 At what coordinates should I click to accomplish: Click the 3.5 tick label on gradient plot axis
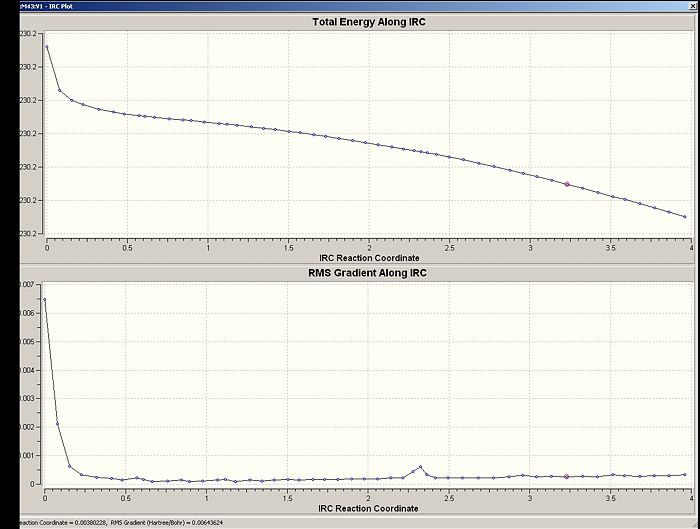[610, 498]
